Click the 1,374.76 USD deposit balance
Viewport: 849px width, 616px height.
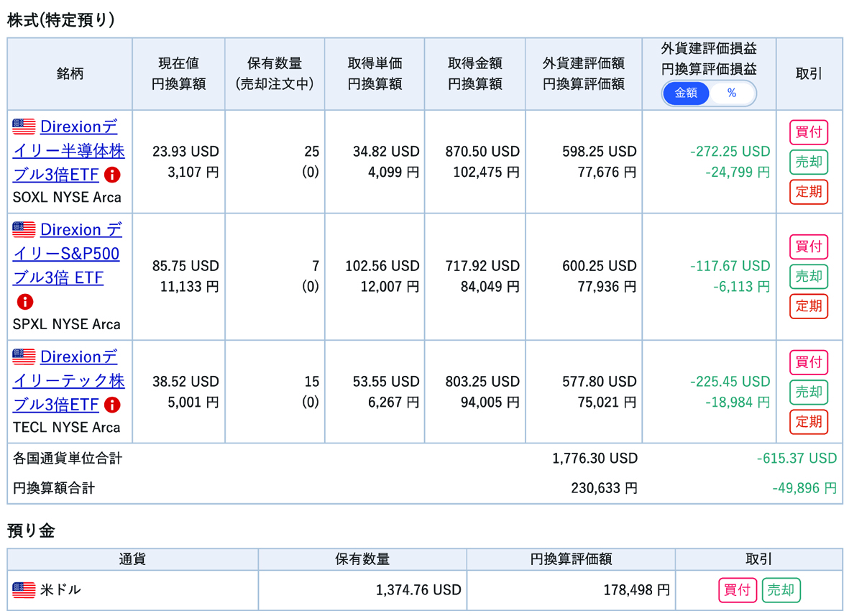[418, 590]
